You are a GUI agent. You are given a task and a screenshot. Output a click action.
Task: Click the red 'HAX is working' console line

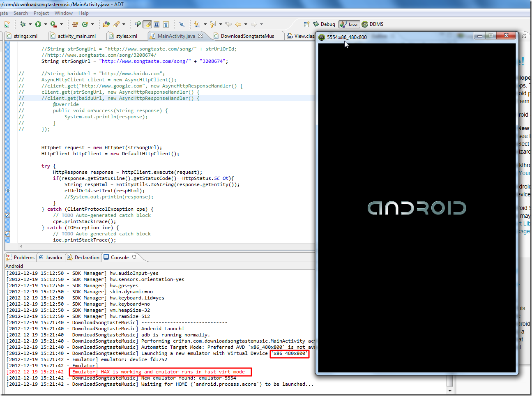pyautogui.click(x=126, y=372)
